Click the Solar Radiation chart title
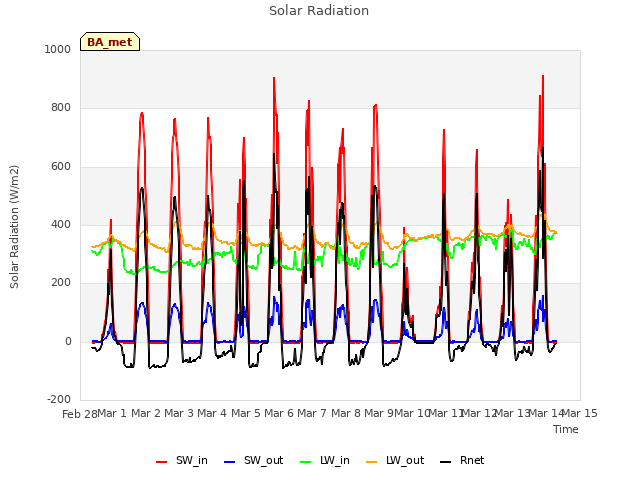640x480 pixels. pyautogui.click(x=319, y=11)
